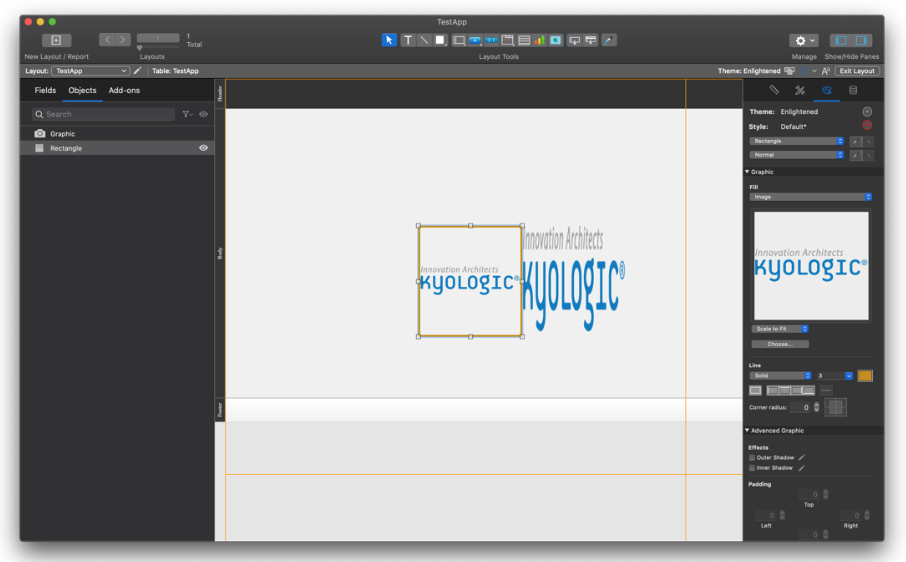Select the Tab Control tool
Viewport: 906px width, 562px height.
pos(507,40)
